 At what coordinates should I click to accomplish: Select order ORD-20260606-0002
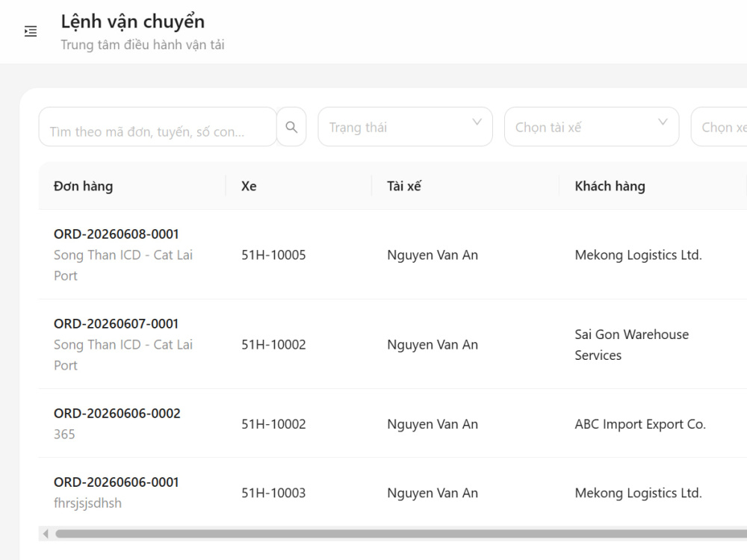point(117,414)
